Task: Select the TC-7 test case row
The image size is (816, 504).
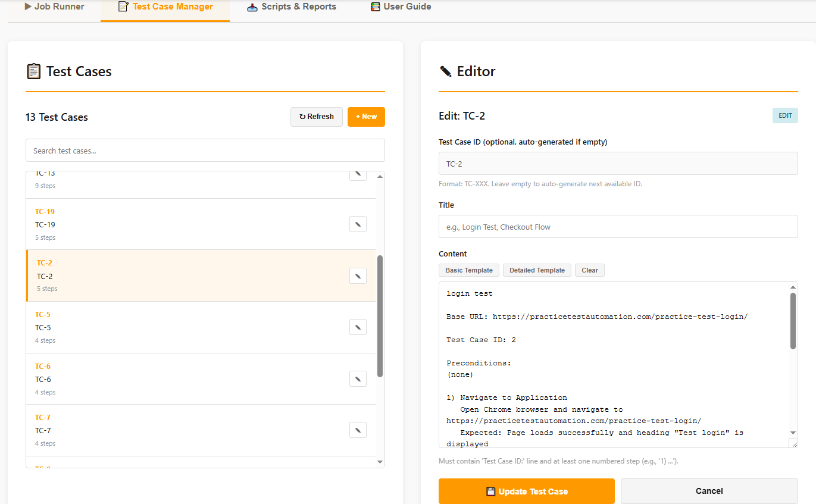Action: pyautogui.click(x=201, y=430)
